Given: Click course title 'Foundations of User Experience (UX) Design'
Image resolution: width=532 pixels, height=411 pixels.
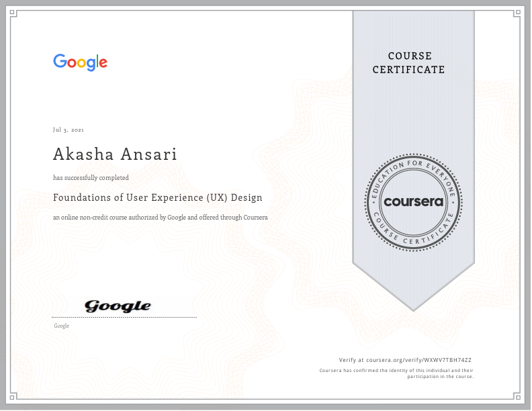Looking at the screenshot, I should pos(158,197).
